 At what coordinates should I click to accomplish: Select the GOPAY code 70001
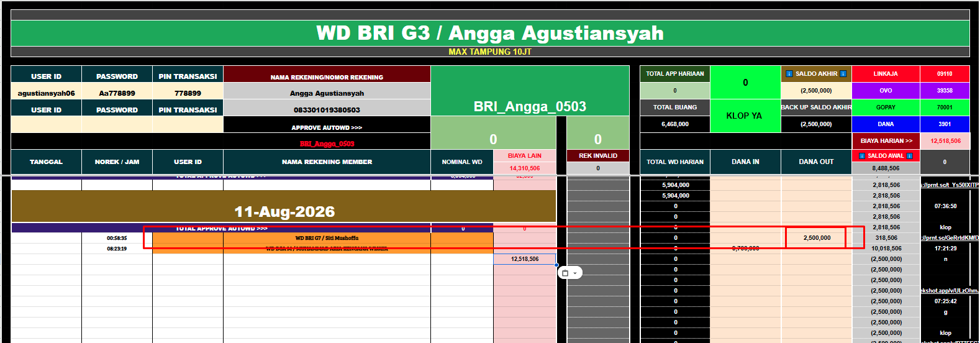945,107
